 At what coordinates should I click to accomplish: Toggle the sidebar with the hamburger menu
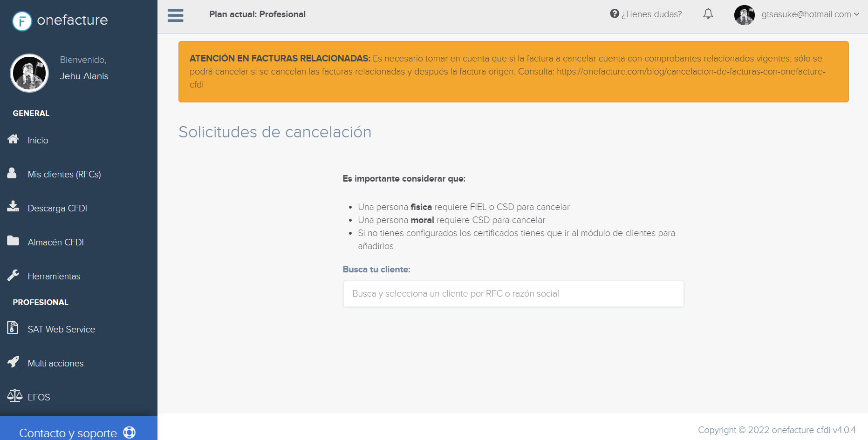[x=175, y=15]
